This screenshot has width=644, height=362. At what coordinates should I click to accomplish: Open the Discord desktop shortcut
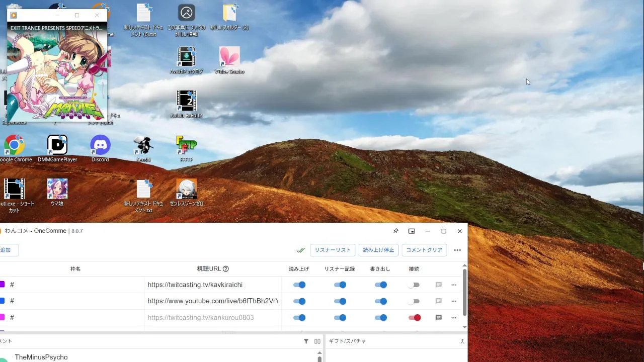click(x=100, y=149)
